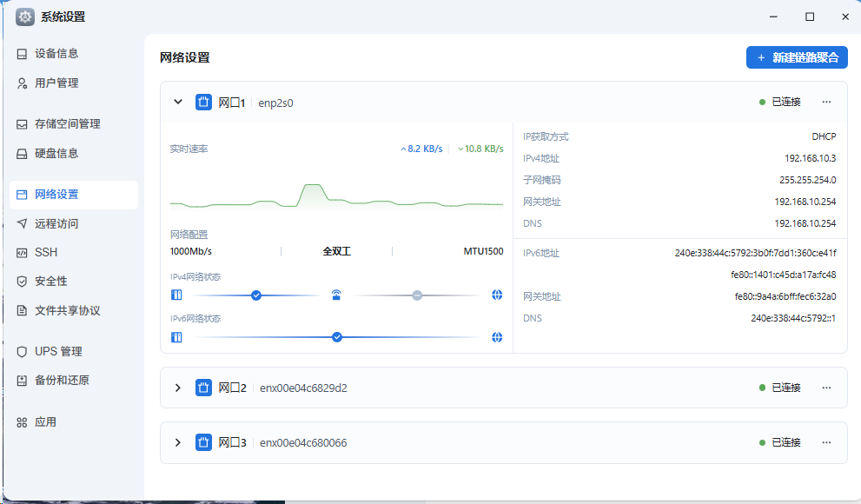861x504 pixels.
Task: Click the 安全性 shield icon
Action: (23, 282)
